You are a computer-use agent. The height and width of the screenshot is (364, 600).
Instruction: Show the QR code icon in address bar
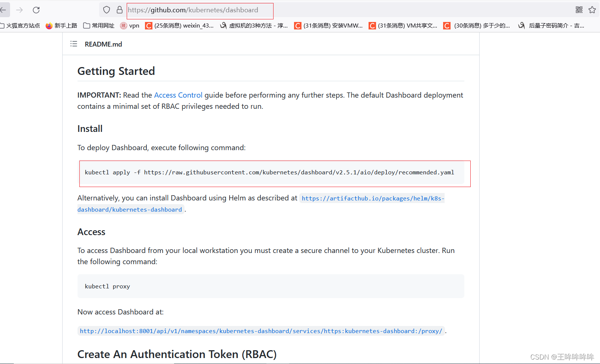tap(579, 10)
